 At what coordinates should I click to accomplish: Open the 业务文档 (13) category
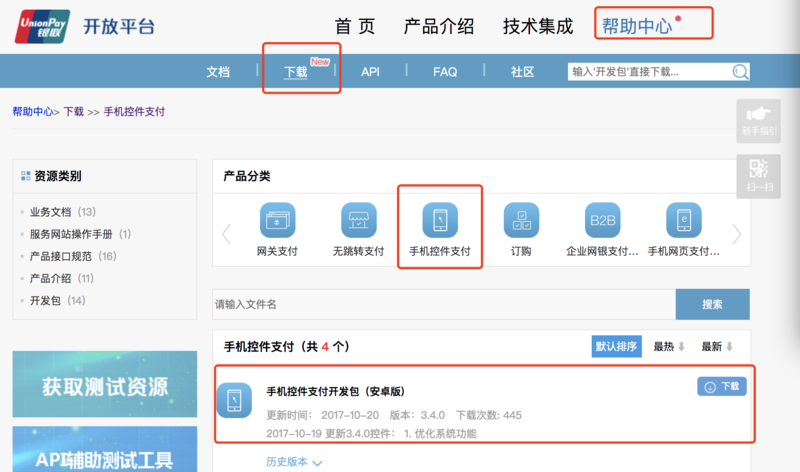[63, 212]
